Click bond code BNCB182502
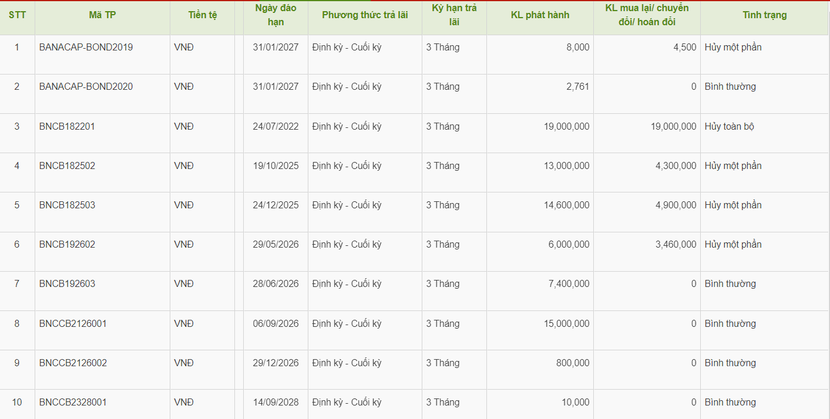The width and height of the screenshot is (830, 419). [67, 166]
